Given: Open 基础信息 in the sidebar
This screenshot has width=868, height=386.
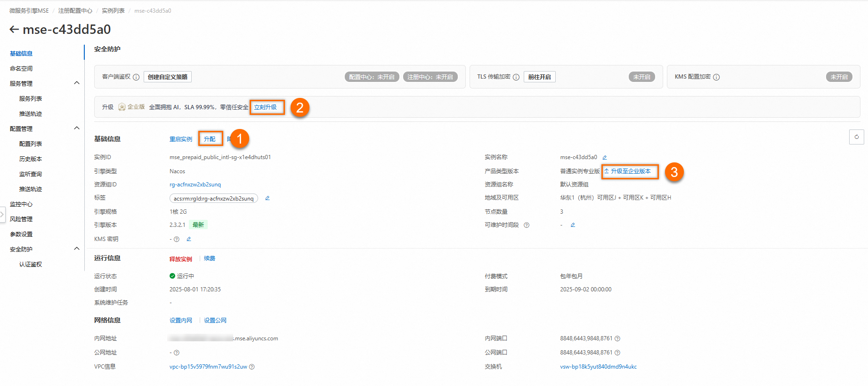Looking at the screenshot, I should click(x=21, y=54).
